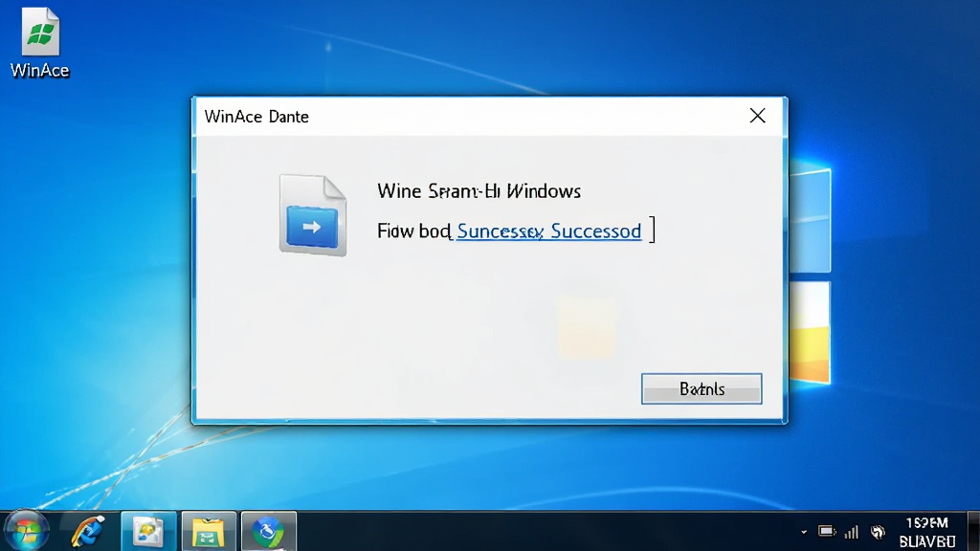Click the 'Fidw bod' label text
Screen dimensions: 980x551
coord(413,231)
